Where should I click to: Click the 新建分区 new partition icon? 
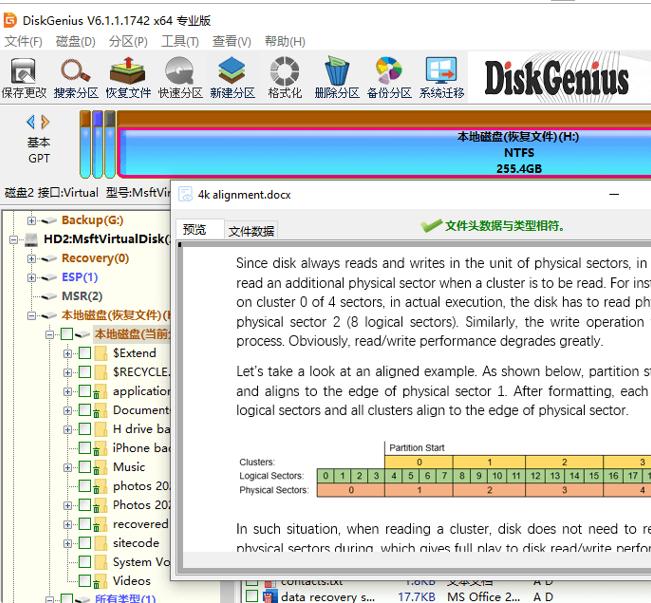click(x=232, y=78)
